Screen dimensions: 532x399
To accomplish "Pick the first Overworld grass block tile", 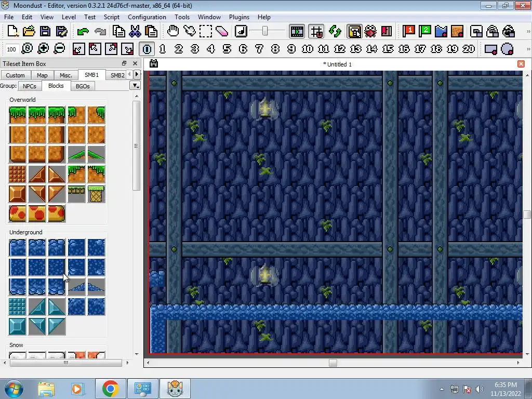I will tap(17, 115).
